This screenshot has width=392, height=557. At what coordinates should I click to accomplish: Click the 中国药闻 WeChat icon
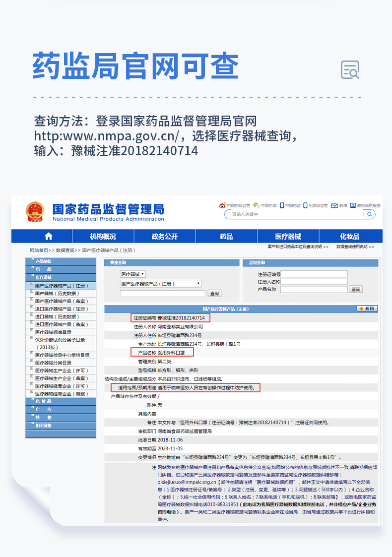[256, 205]
